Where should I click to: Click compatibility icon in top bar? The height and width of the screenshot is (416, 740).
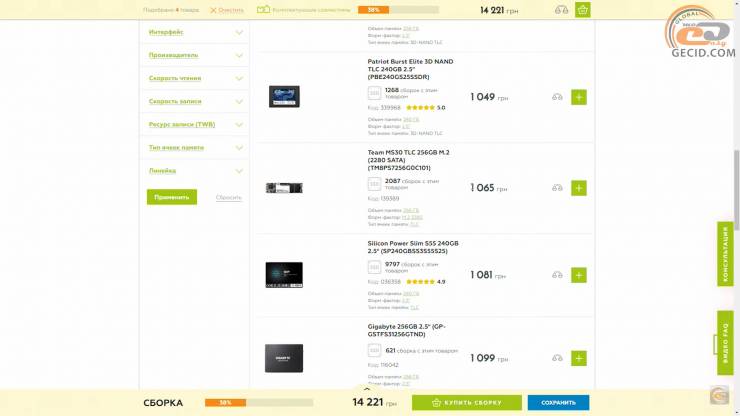(263, 9)
